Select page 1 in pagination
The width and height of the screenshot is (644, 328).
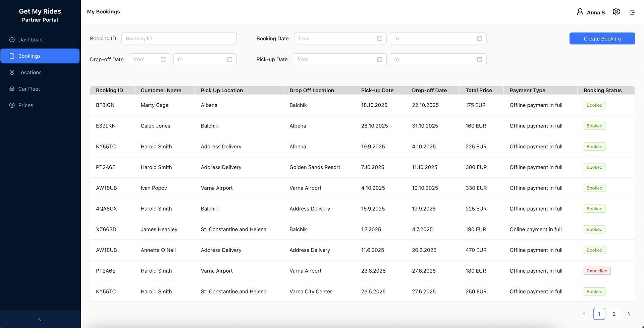(599, 314)
